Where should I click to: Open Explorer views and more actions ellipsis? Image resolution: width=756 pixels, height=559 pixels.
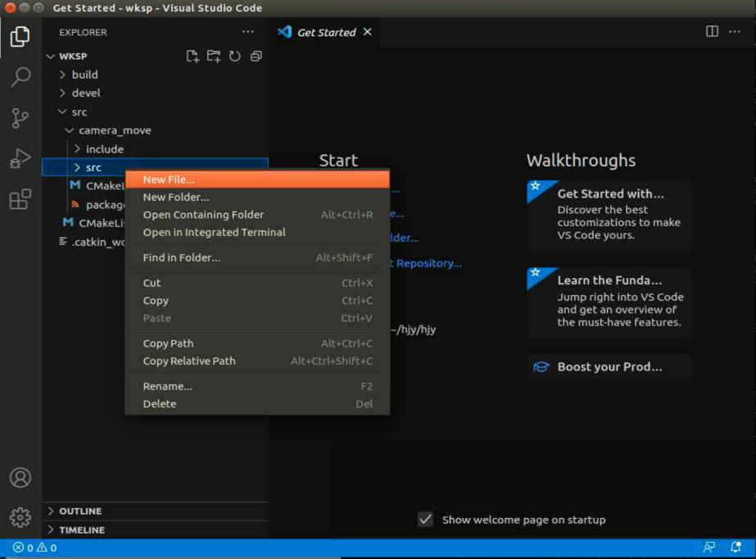pos(248,32)
